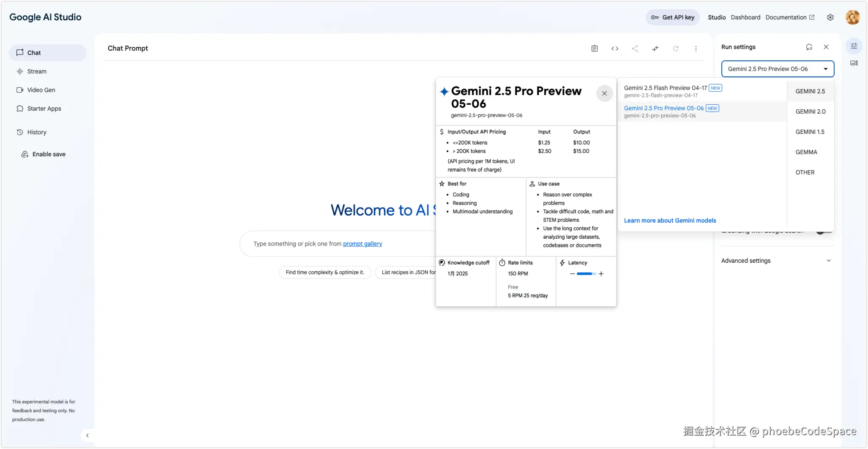The height and width of the screenshot is (449, 868).
Task: Open the user account avatar
Action: pyautogui.click(x=853, y=17)
